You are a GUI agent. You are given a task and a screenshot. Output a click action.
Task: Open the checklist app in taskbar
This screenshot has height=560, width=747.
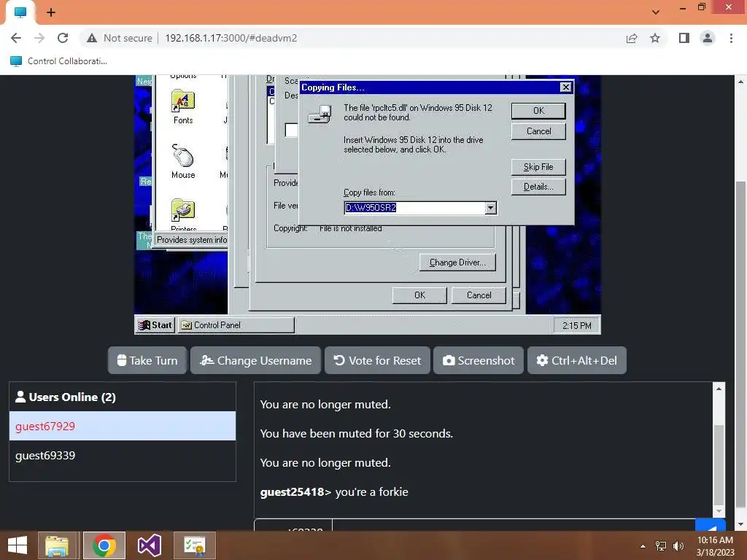(194, 545)
